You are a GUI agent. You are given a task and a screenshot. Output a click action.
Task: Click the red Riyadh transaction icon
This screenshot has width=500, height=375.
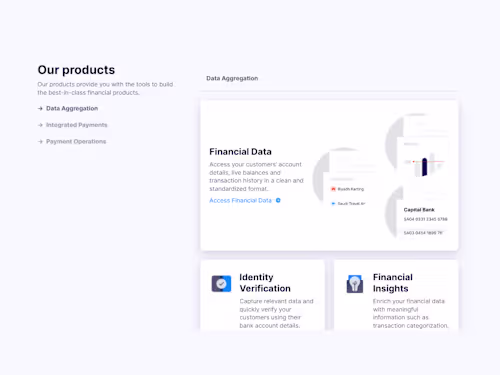coord(333,189)
